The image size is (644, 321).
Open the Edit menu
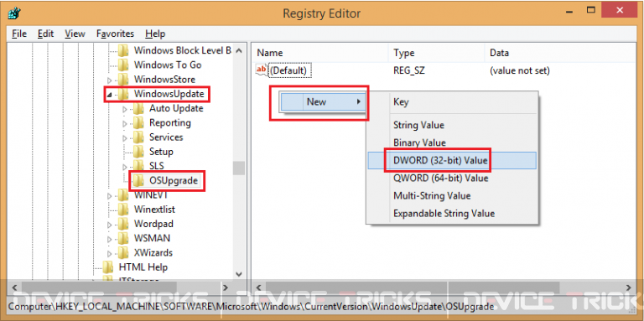coord(45,34)
